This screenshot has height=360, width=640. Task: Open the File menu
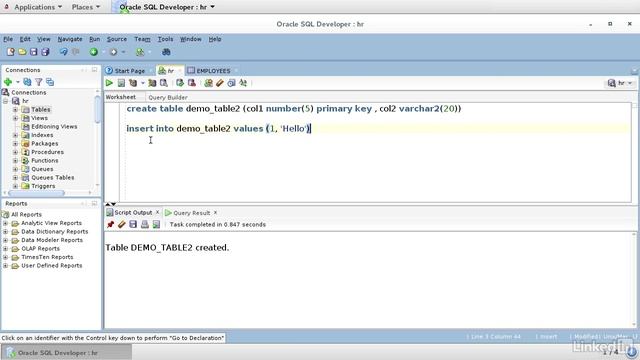[8, 39]
